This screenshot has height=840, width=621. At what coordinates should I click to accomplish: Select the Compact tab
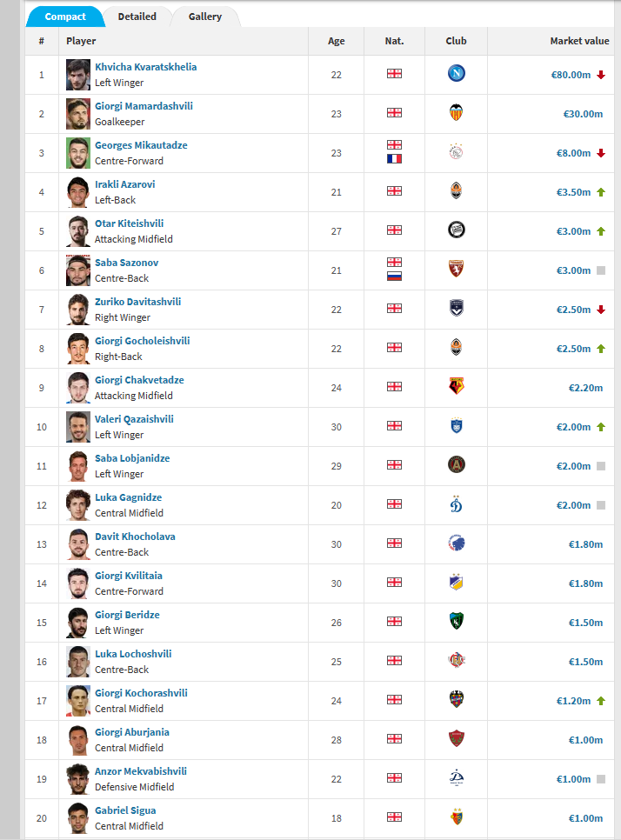coord(66,17)
